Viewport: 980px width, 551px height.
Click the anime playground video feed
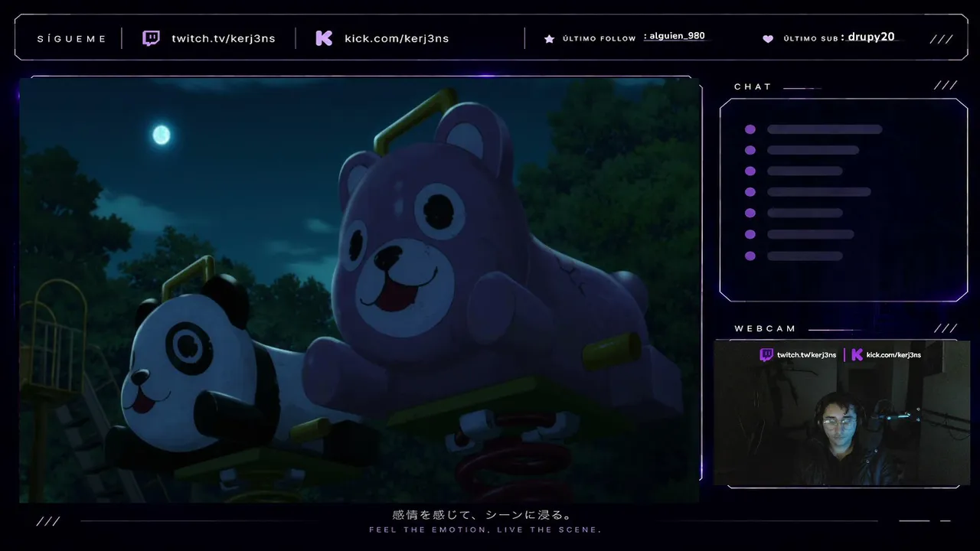[360, 290]
